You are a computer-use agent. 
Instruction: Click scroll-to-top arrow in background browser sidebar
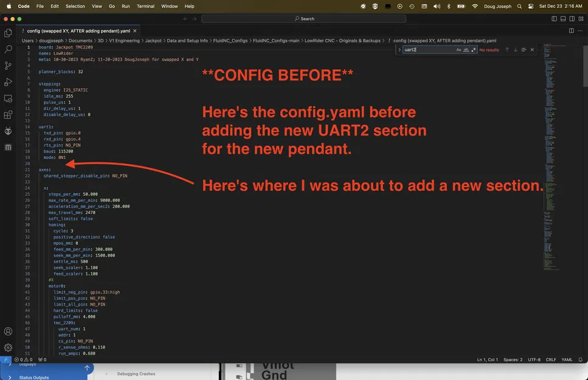click(x=86, y=368)
